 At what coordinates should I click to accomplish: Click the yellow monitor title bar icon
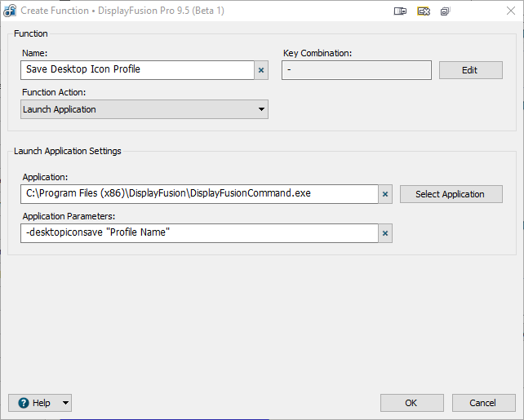click(x=423, y=11)
